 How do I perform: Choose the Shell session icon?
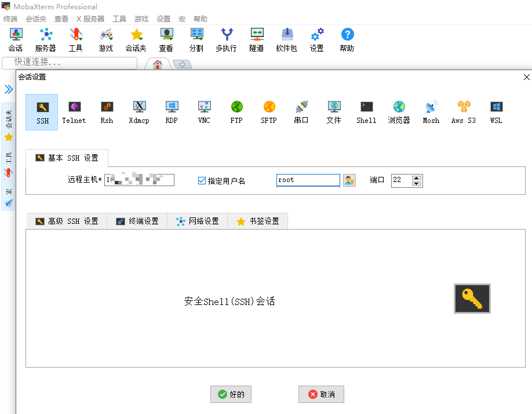click(366, 112)
